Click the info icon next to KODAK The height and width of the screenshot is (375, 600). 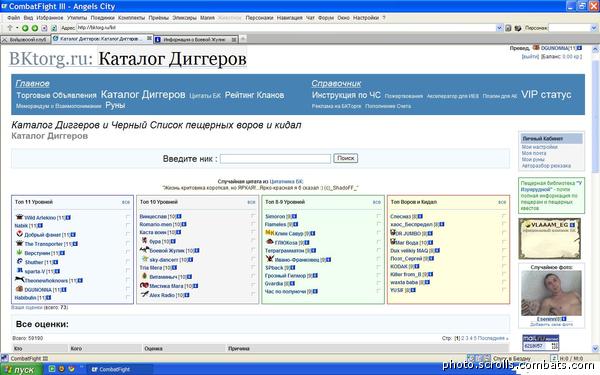(417, 266)
